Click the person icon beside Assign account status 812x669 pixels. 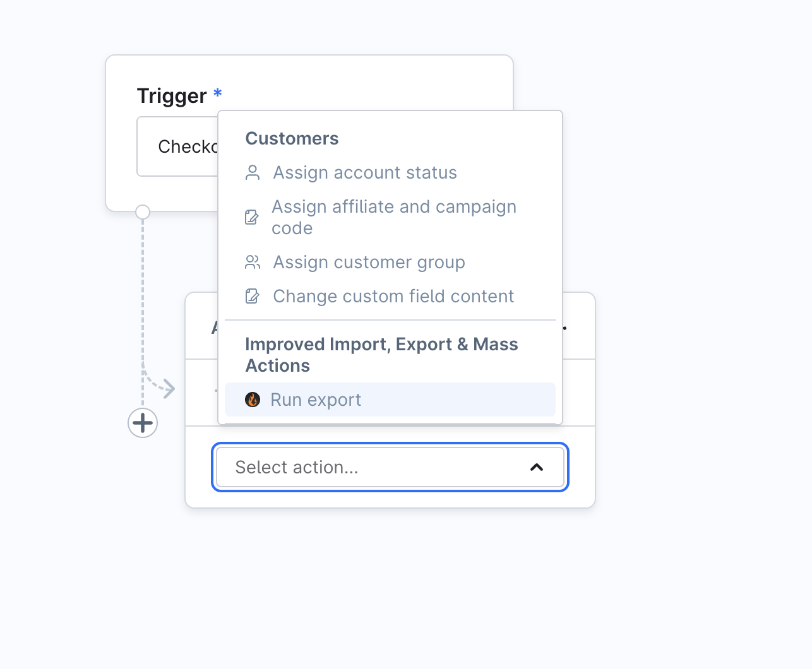pyautogui.click(x=253, y=172)
